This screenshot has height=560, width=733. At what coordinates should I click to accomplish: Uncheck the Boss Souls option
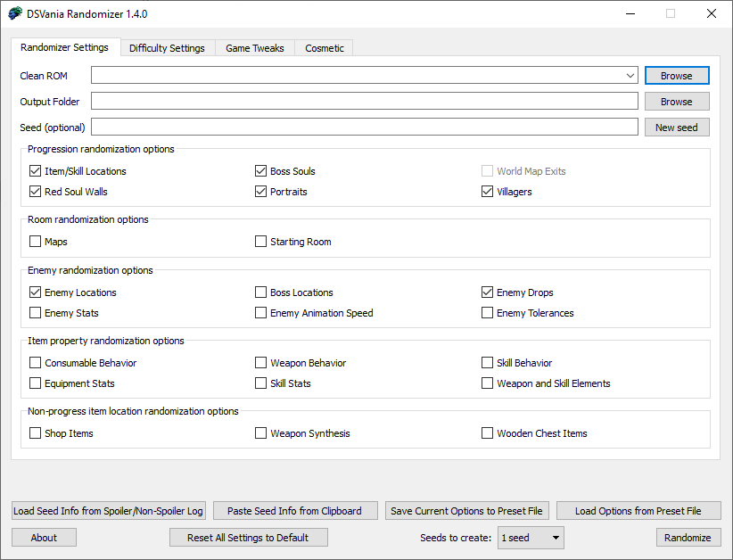tap(261, 171)
